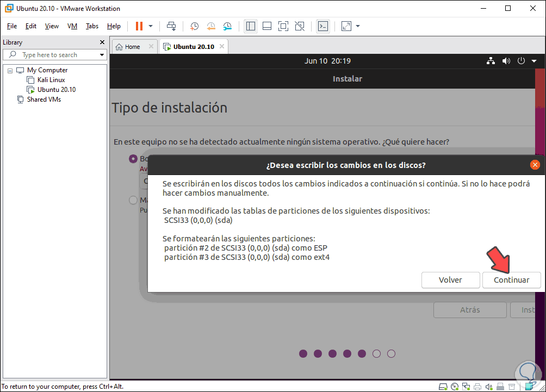Select Shared VMs in the library
This screenshot has width=546, height=392.
click(44, 99)
